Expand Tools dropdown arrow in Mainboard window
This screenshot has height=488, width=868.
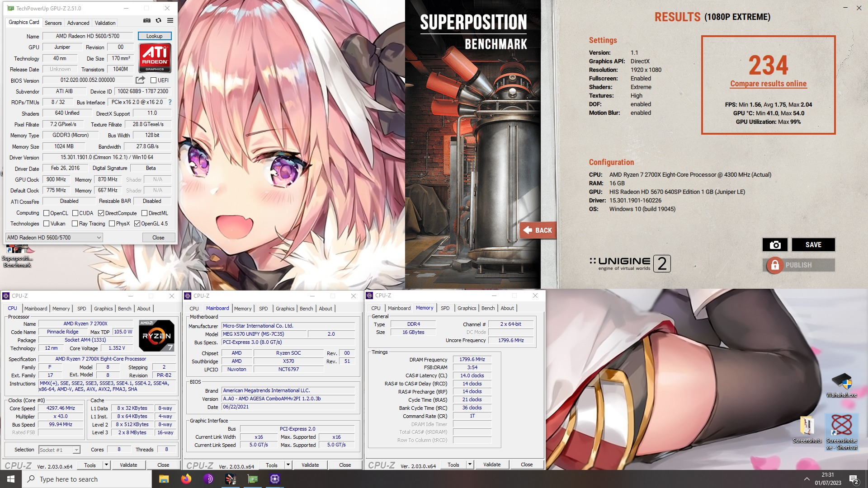(288, 465)
